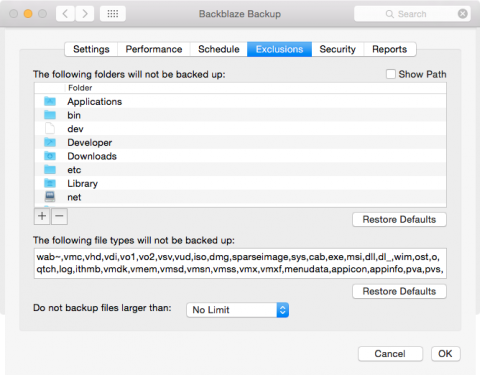This screenshot has width=480, height=375.
Task: Switch to the Schedule tab
Action: 219,49
